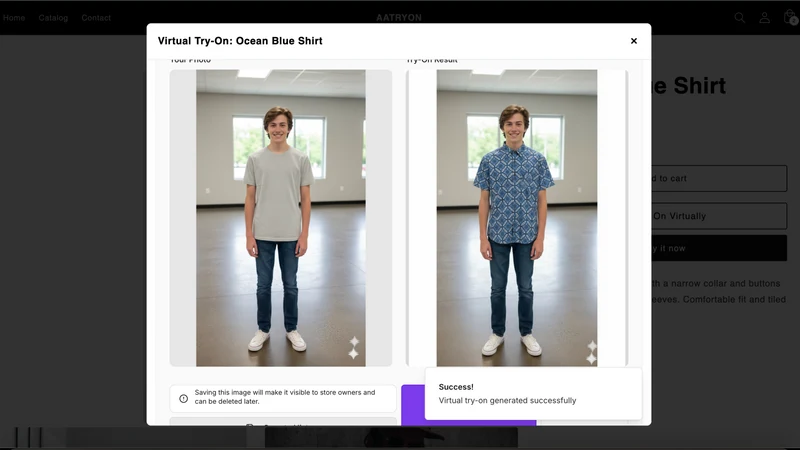Click the AATRYON store logo
This screenshot has width=800, height=450.
[399, 18]
